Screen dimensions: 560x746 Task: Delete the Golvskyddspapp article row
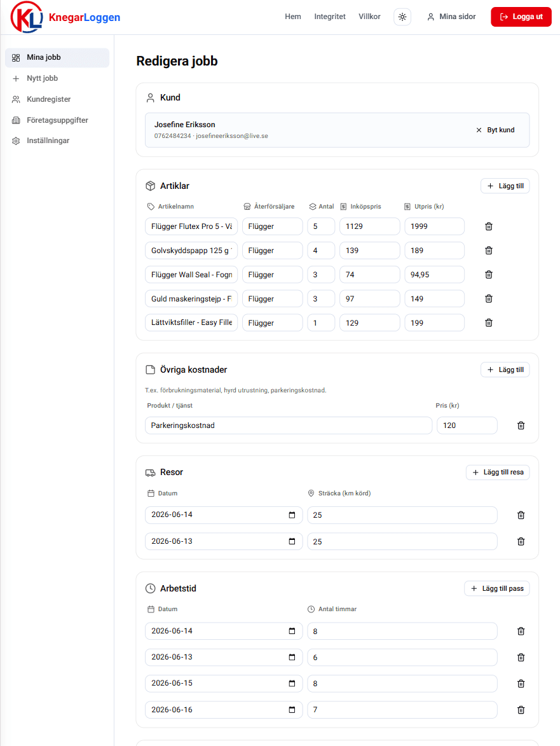pyautogui.click(x=488, y=251)
